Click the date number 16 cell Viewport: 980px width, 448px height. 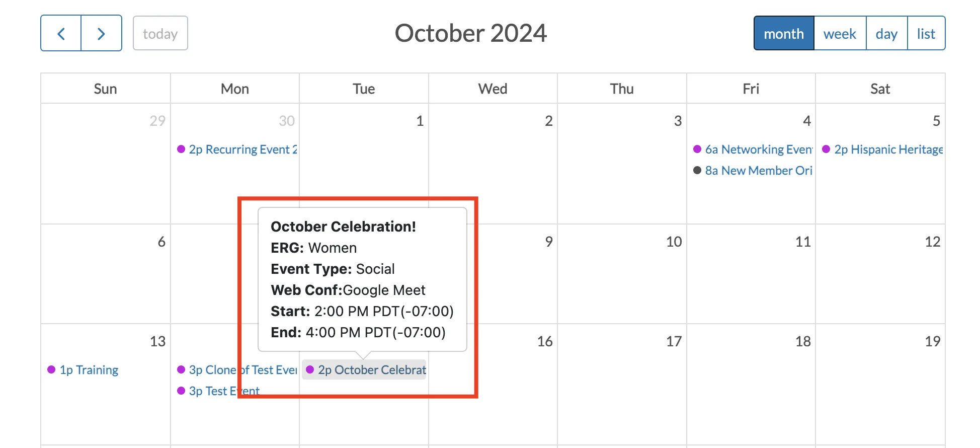pyautogui.click(x=545, y=341)
